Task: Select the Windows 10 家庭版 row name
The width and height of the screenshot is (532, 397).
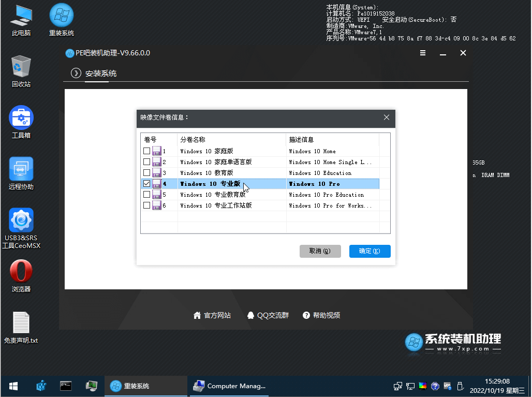Action: (206, 151)
